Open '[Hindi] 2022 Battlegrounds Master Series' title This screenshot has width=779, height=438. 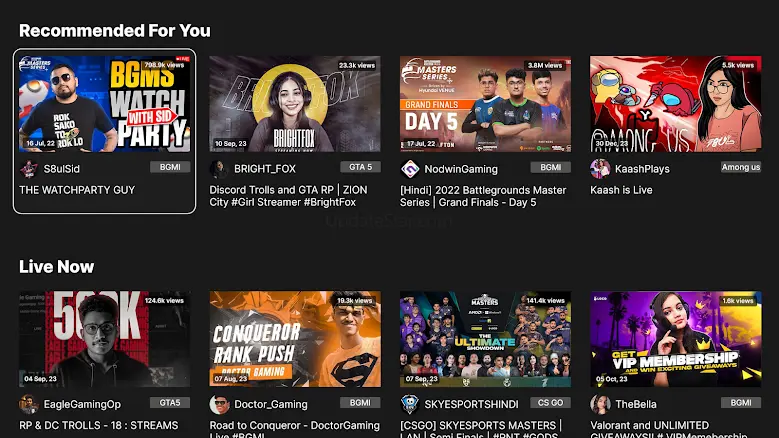[x=483, y=196]
